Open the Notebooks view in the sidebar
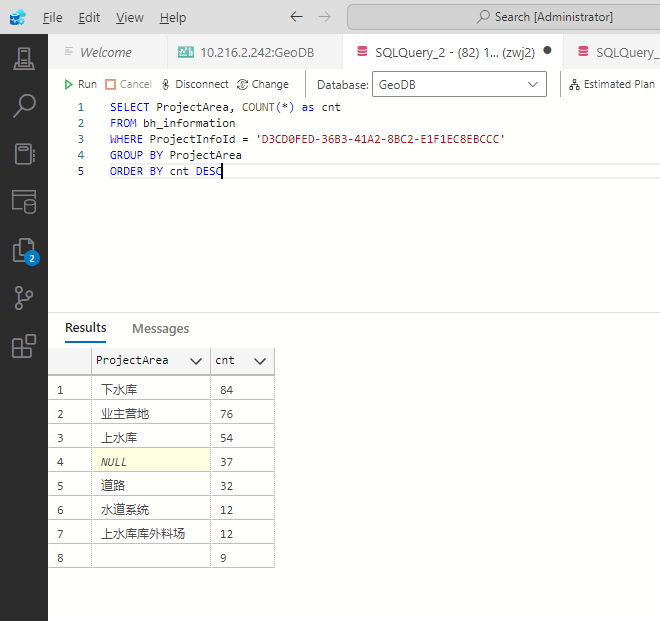Screen dimensions: 660x621 tap(23, 153)
